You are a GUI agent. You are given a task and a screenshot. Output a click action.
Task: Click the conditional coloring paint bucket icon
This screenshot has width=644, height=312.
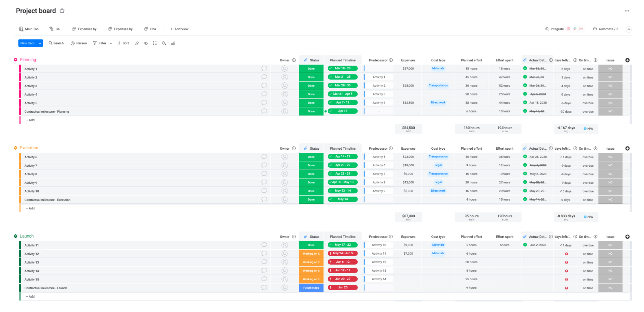(164, 43)
